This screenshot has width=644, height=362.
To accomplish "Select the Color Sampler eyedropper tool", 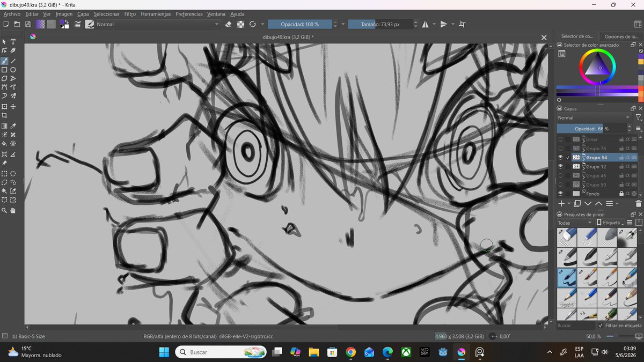I will click(x=13, y=126).
